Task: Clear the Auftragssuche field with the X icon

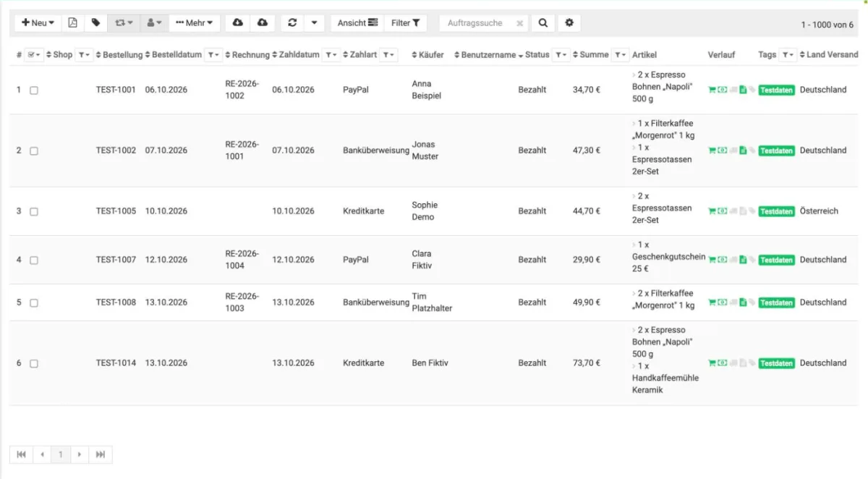Action: coord(519,23)
